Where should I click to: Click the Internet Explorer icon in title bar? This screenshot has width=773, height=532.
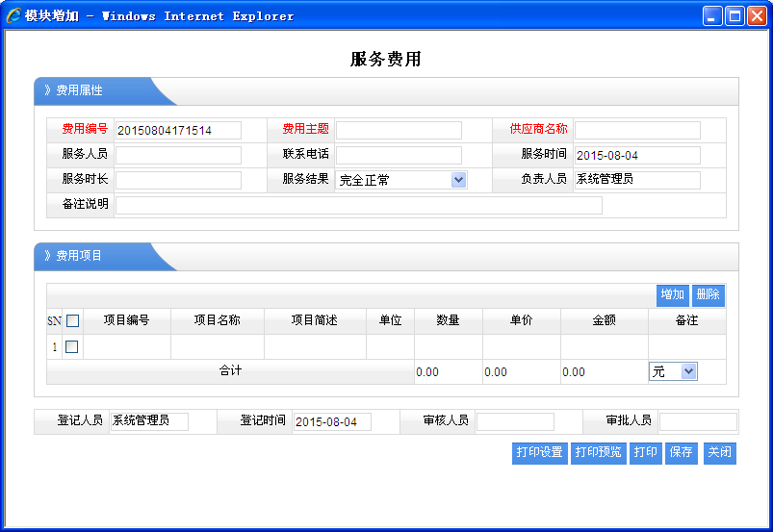(x=13, y=15)
